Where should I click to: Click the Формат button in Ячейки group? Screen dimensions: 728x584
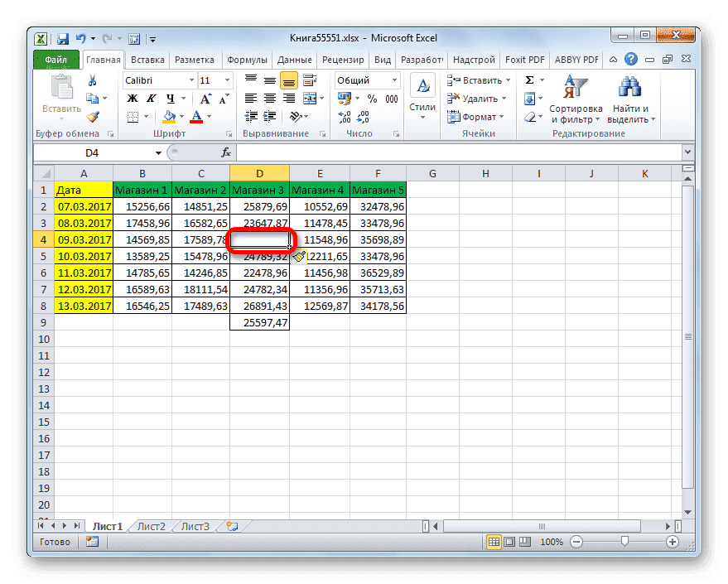(x=476, y=117)
